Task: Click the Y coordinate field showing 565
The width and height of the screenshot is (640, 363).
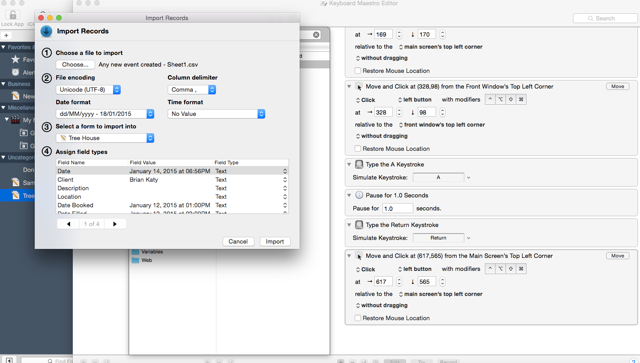Action: 427,282
